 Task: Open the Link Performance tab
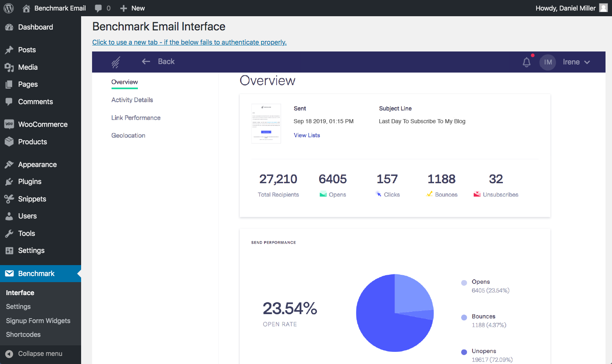[x=136, y=118]
